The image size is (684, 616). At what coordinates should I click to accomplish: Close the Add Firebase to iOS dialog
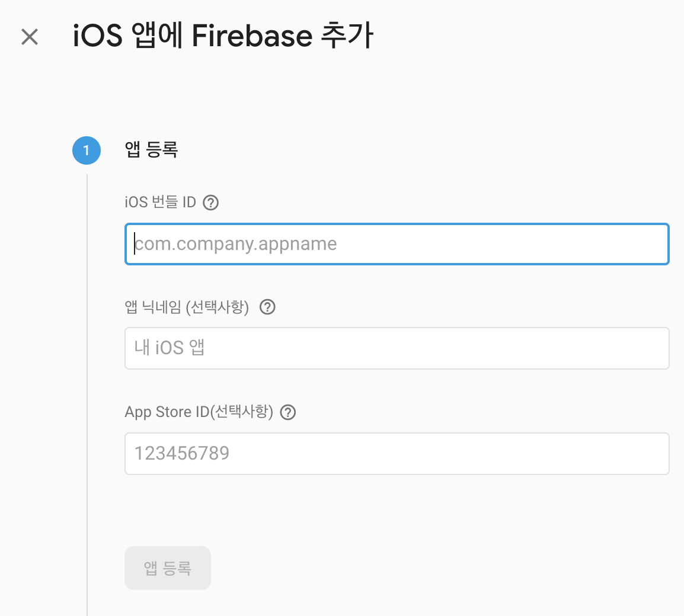coord(30,37)
